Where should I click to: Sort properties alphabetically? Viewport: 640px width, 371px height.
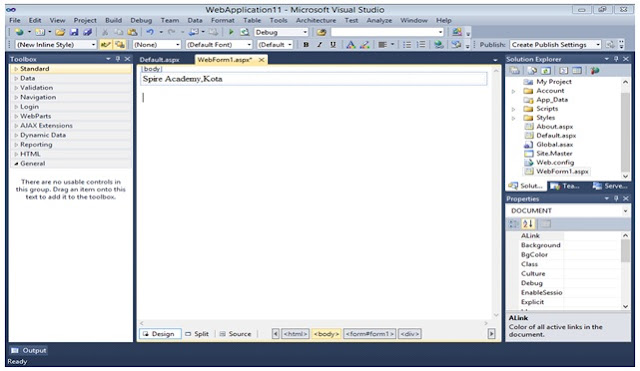tap(528, 224)
